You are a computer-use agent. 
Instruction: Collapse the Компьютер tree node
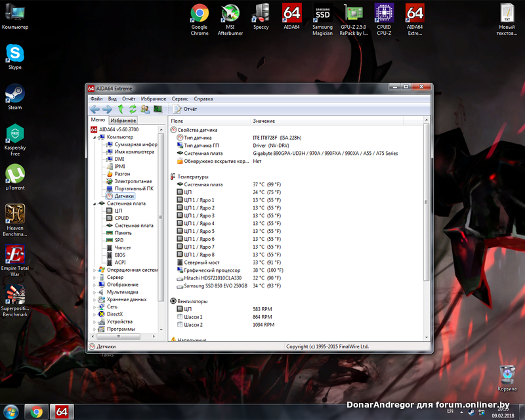coord(94,137)
